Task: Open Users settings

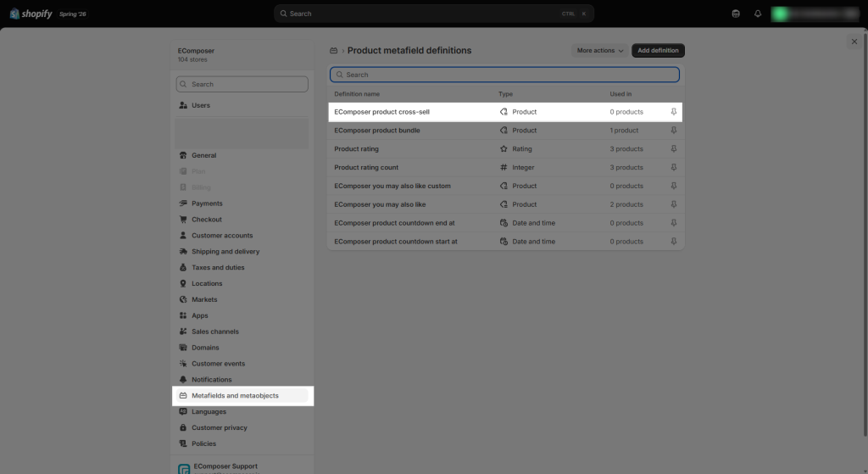Action: pyautogui.click(x=242, y=105)
